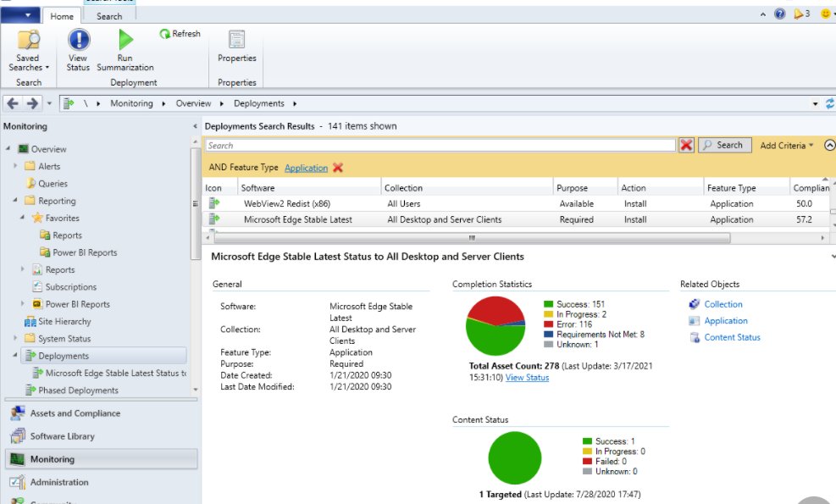Open the Content Status related object

(x=732, y=337)
